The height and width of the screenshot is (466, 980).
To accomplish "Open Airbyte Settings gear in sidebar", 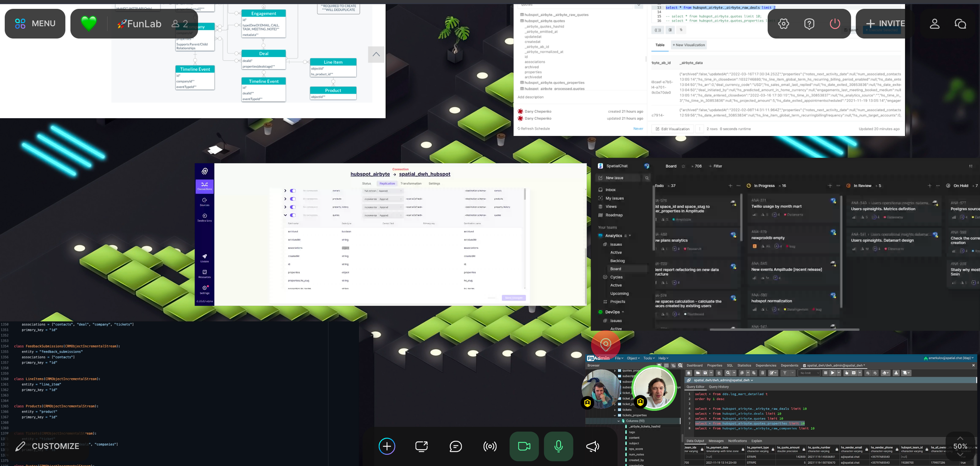I will pyautogui.click(x=204, y=289).
